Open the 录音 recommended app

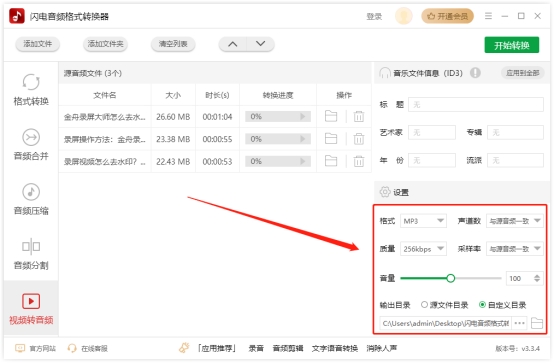coord(256,348)
